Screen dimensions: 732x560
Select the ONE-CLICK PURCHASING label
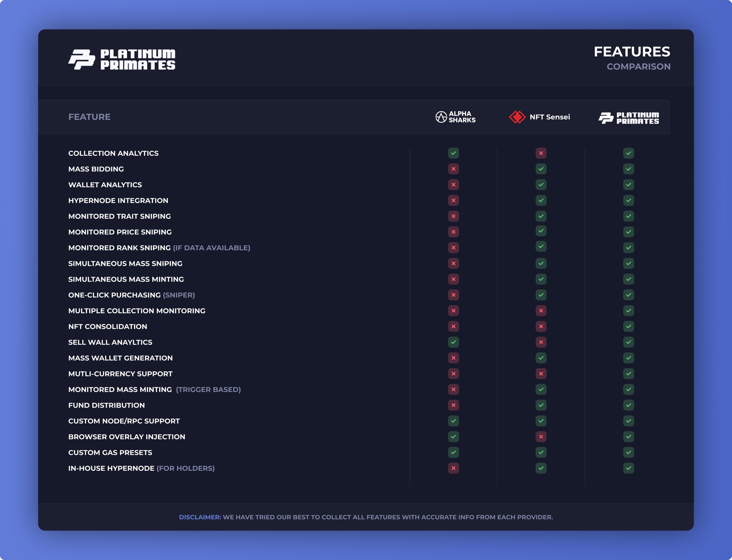click(x=114, y=295)
